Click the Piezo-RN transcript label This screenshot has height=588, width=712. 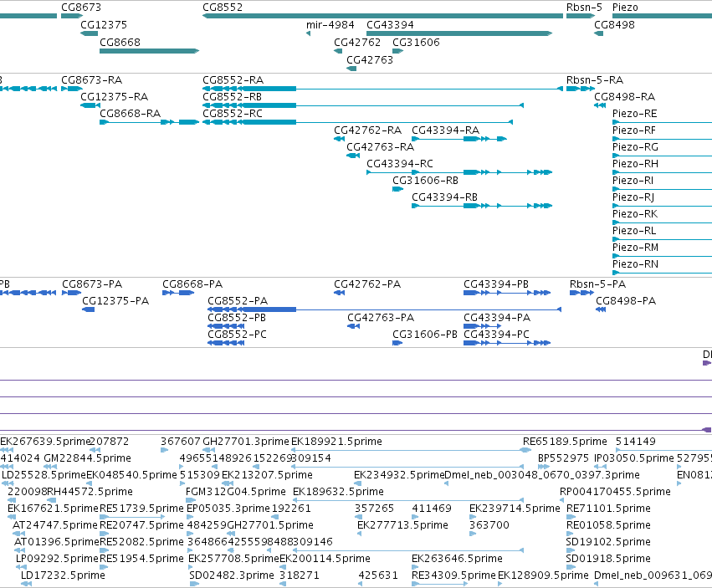pyautogui.click(x=635, y=263)
